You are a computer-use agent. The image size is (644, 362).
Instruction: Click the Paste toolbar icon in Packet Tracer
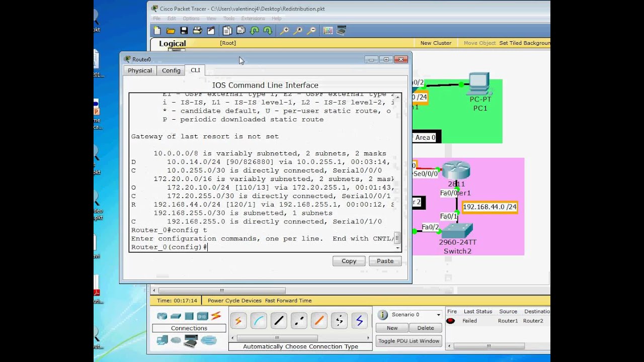240,31
